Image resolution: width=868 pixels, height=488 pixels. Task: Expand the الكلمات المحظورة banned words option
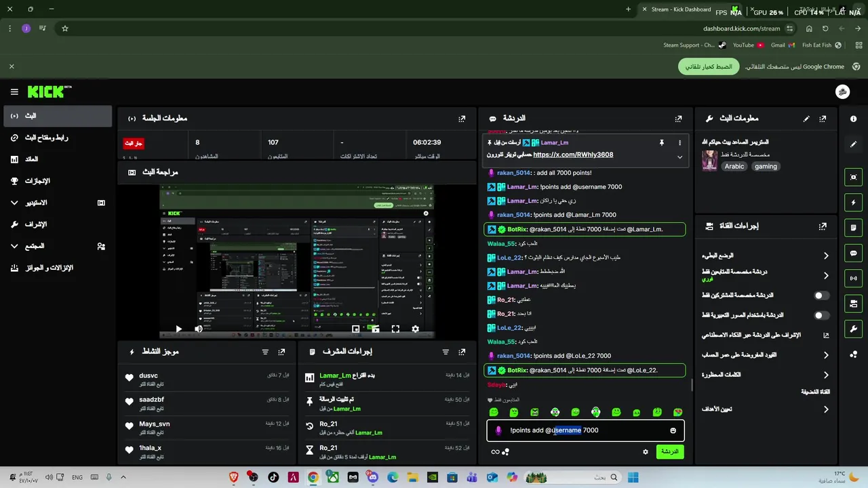click(826, 374)
